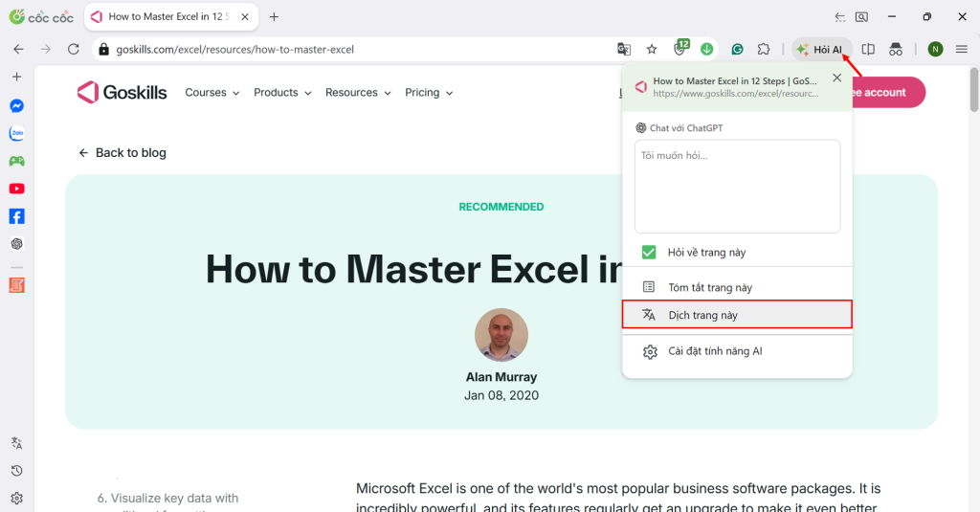The image size is (980, 512).
Task: Open the profile avatar N
Action: [935, 50]
